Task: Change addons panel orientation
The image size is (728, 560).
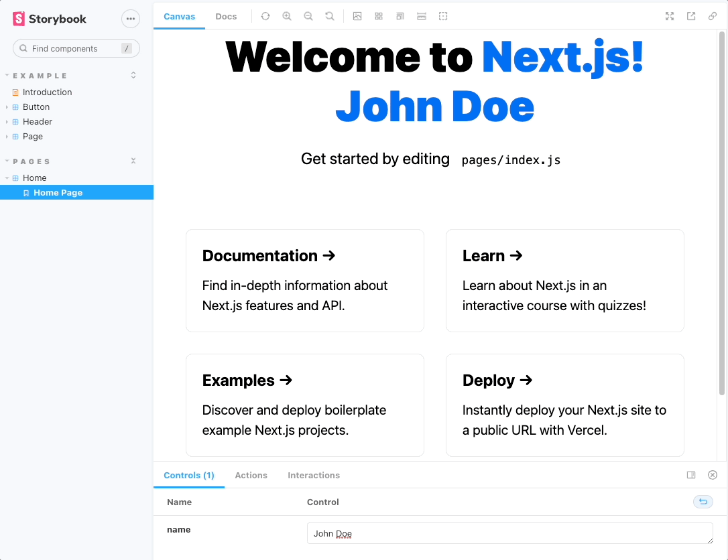Action: coord(691,475)
